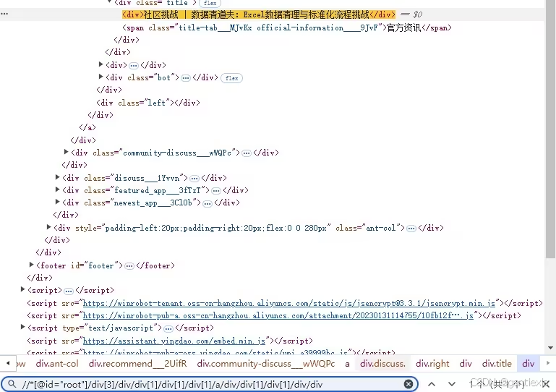Viewport: 556px width, 392px height.
Task: Expand ellipsis of collapsed plain div
Action: (x=134, y=66)
